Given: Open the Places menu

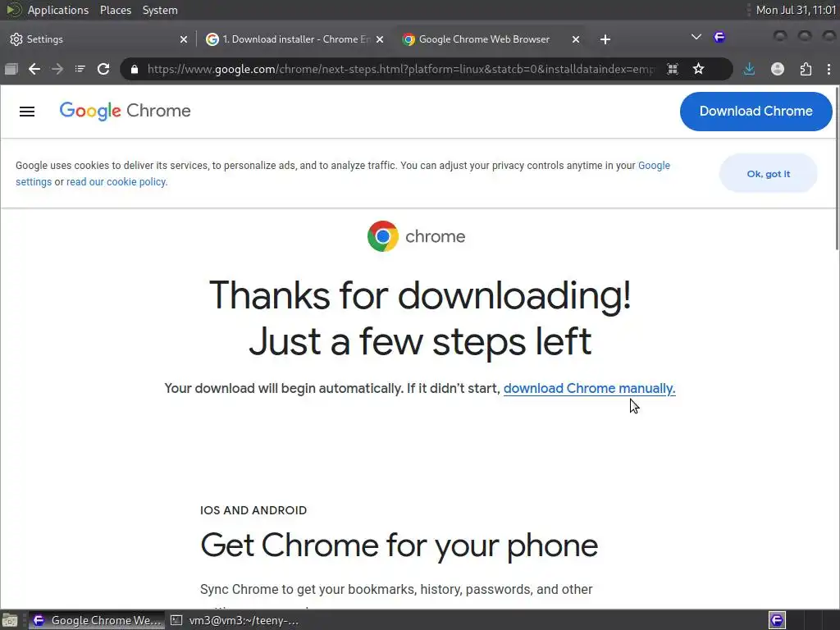Looking at the screenshot, I should (116, 10).
